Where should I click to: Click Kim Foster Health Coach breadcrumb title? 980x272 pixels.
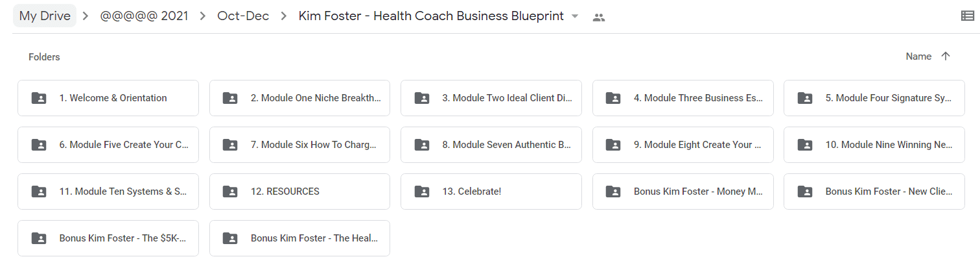click(x=431, y=16)
